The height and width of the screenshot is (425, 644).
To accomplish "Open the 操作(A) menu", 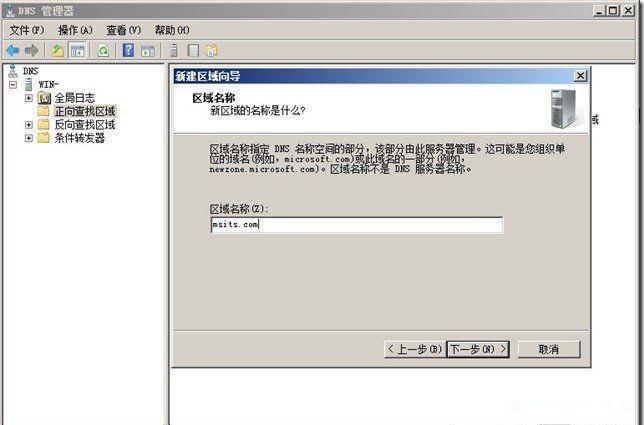I will pyautogui.click(x=75, y=30).
